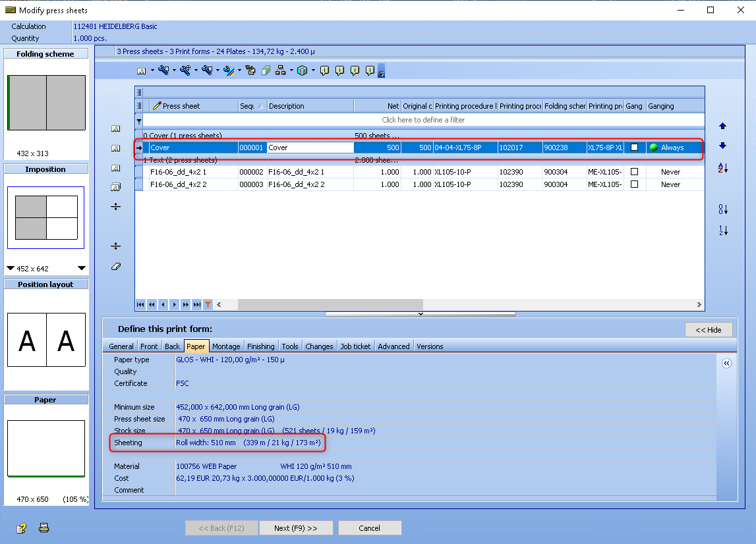Screen dimensions: 756x544
Task: Click the Position layout A A thumbnail
Action: tap(46, 340)
